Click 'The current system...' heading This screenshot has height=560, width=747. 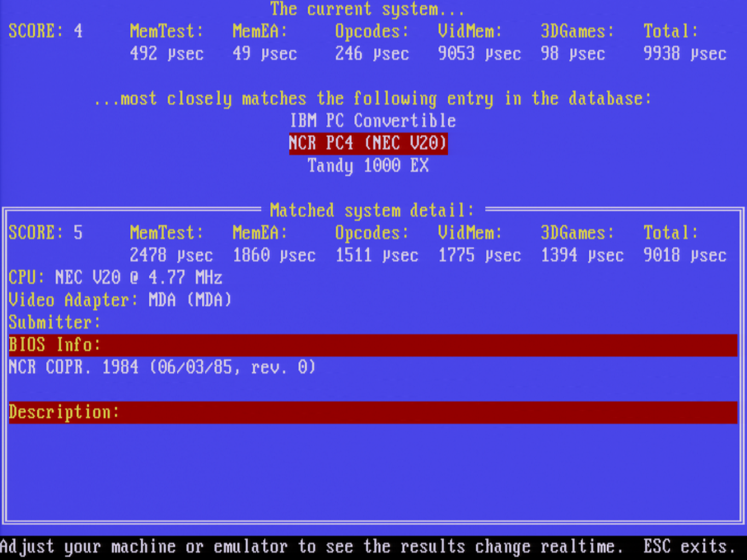click(x=367, y=9)
